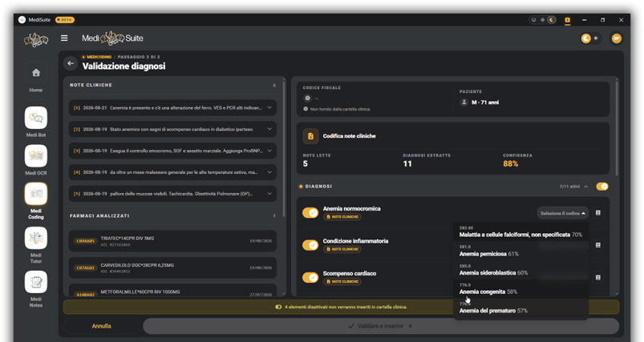Open the Home sidebar icon

pos(36,73)
